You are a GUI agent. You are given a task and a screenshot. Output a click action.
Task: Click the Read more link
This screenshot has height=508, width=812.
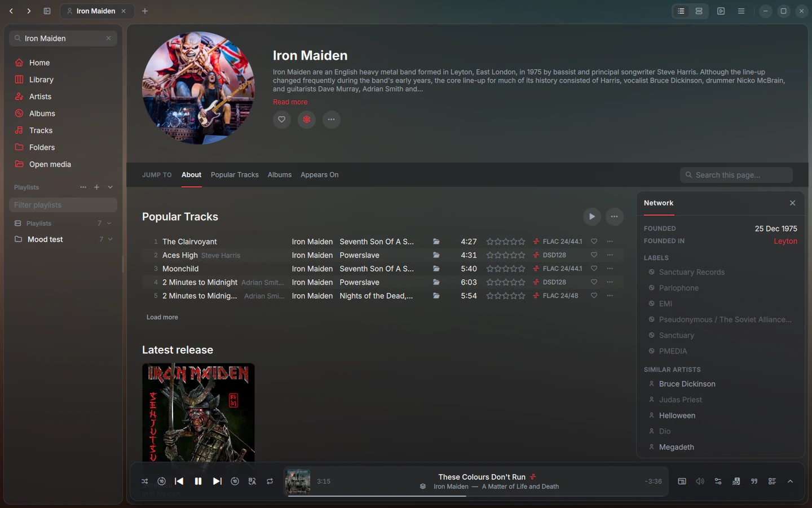click(290, 102)
